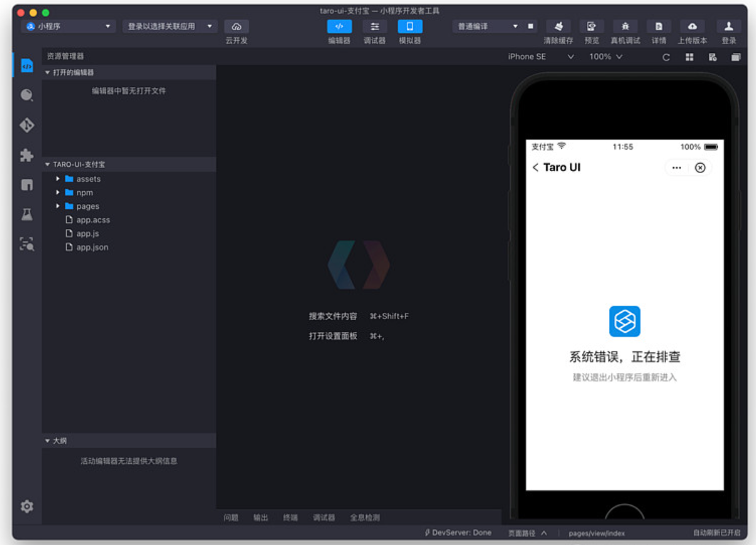Tap the back arrow in Taro UI header

(535, 167)
